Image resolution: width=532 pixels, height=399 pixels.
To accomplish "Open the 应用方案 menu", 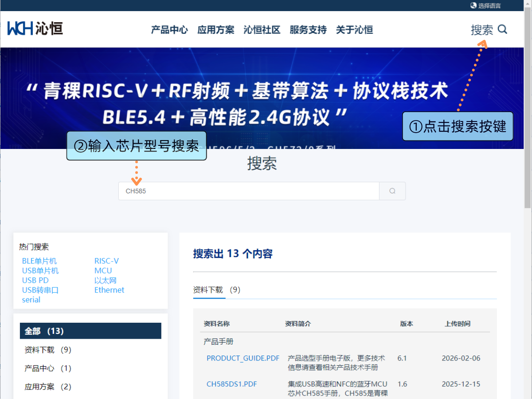I will click(x=216, y=30).
